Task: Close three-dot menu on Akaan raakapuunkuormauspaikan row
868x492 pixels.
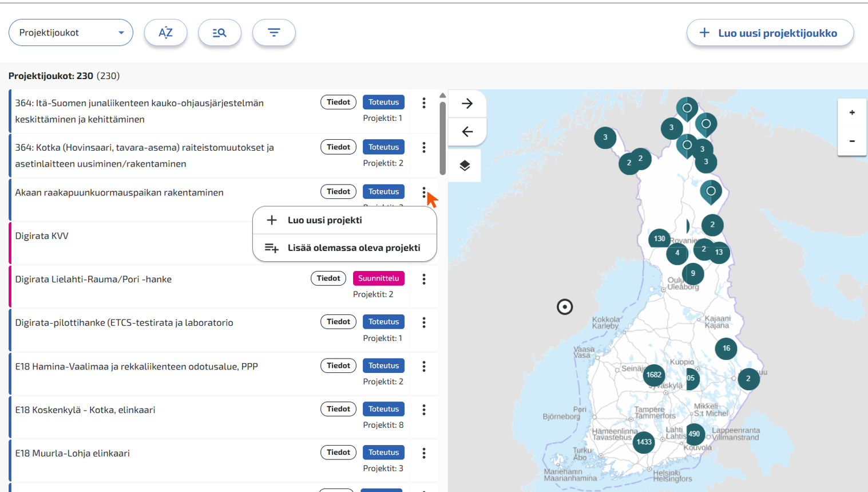Action: click(x=424, y=192)
